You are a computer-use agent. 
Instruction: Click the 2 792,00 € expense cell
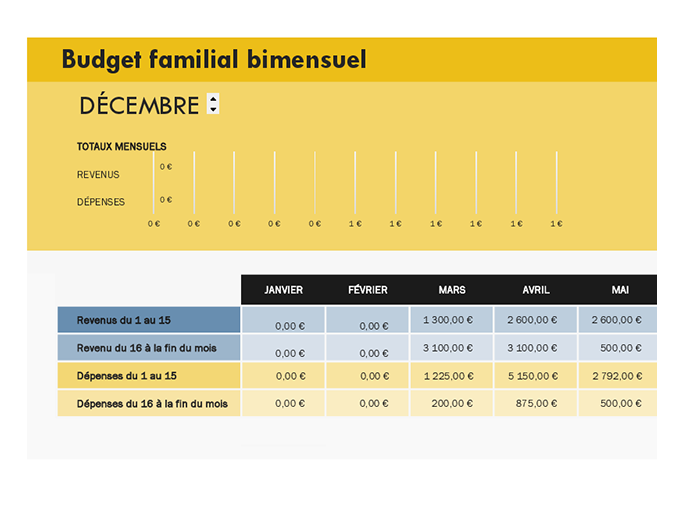pyautogui.click(x=618, y=376)
